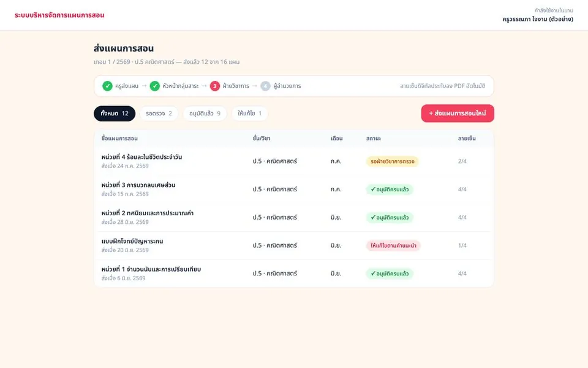Select the grey step 4 icon for ผู้อำนวยการ

(x=265, y=86)
